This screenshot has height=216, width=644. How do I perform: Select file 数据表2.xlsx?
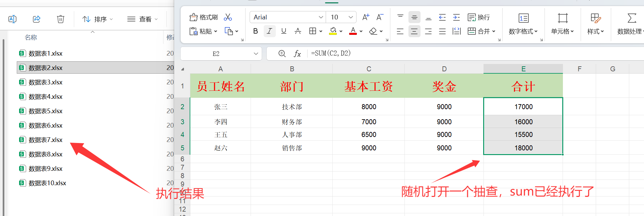(x=94, y=68)
